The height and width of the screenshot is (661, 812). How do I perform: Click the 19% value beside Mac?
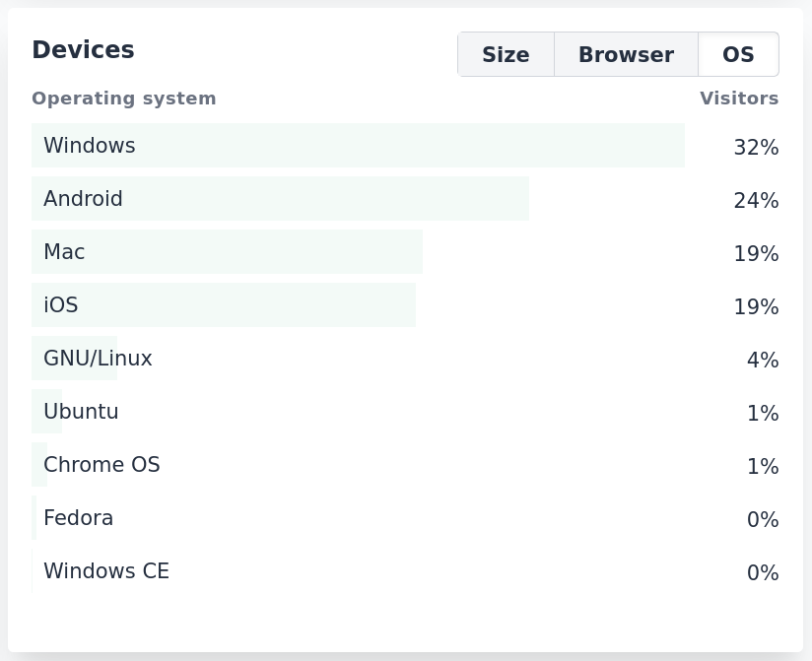coord(756,254)
